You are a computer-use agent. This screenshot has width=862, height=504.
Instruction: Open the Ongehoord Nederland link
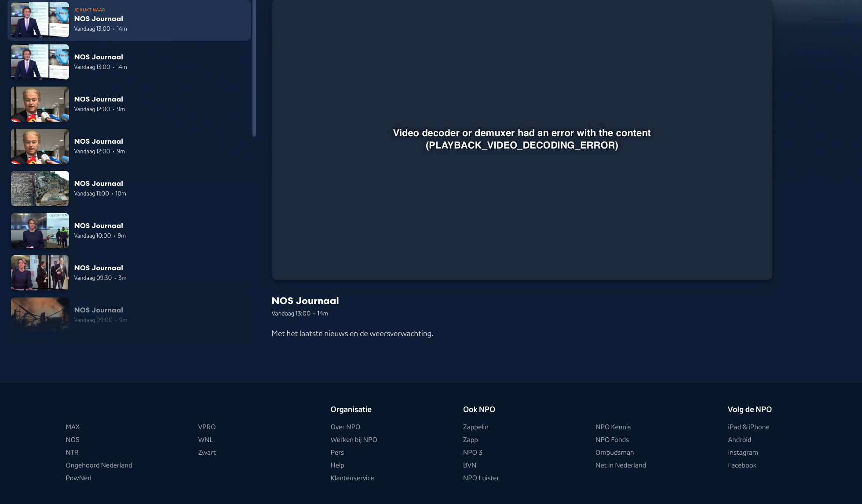pos(99,465)
